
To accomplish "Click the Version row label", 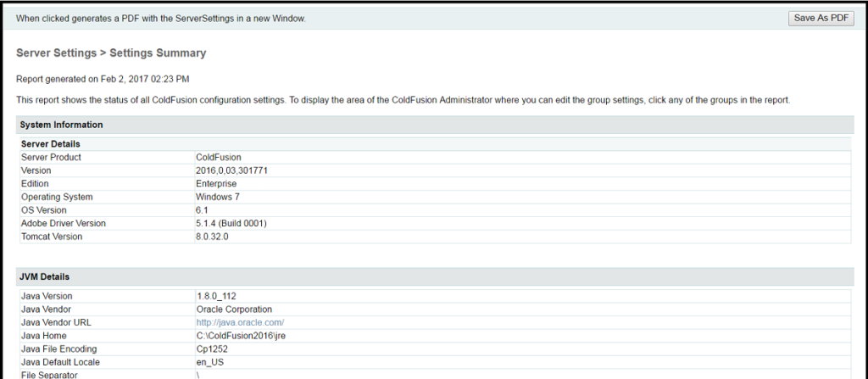I will click(x=36, y=170).
